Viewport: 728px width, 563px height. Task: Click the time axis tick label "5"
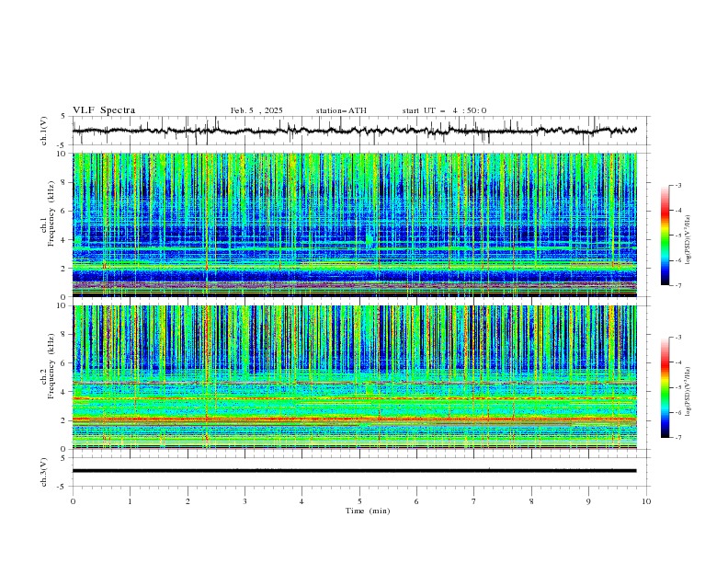tap(359, 501)
